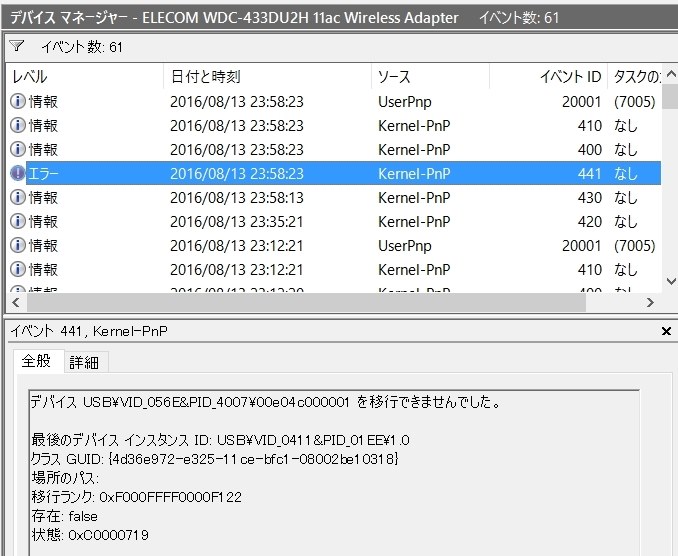Select the エラー row for event 441
The width and height of the screenshot is (678, 556).
point(336,173)
